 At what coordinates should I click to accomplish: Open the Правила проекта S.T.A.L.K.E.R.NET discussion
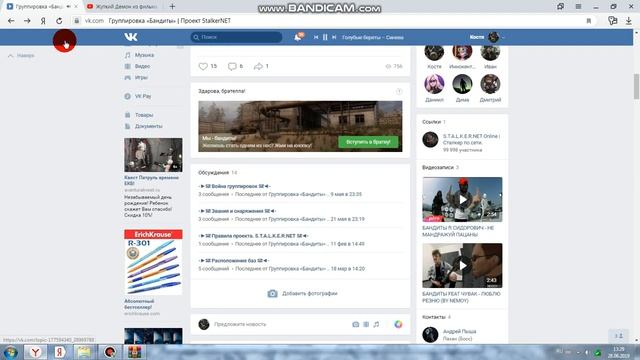(253, 236)
